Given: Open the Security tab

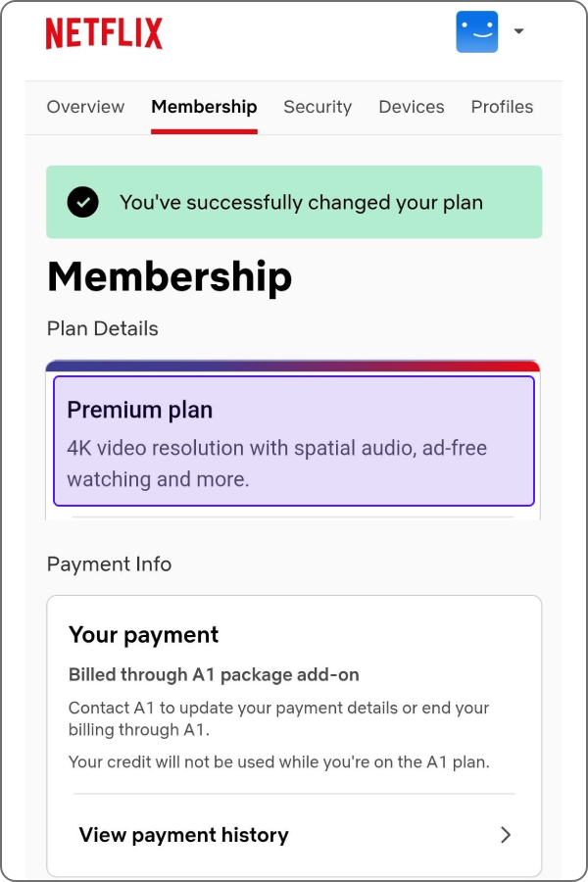Looking at the screenshot, I should coord(318,107).
